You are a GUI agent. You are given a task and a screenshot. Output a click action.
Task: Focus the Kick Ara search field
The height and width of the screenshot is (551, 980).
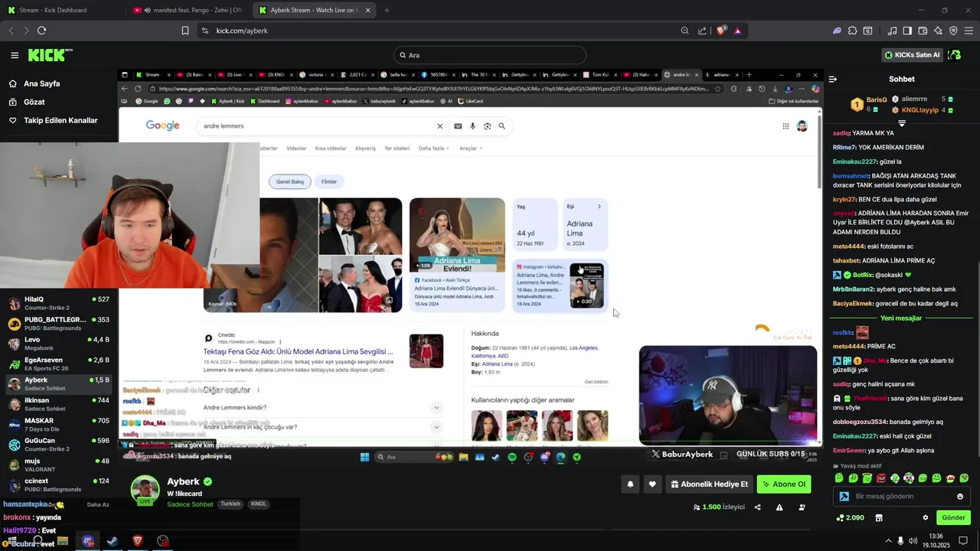[x=490, y=55]
